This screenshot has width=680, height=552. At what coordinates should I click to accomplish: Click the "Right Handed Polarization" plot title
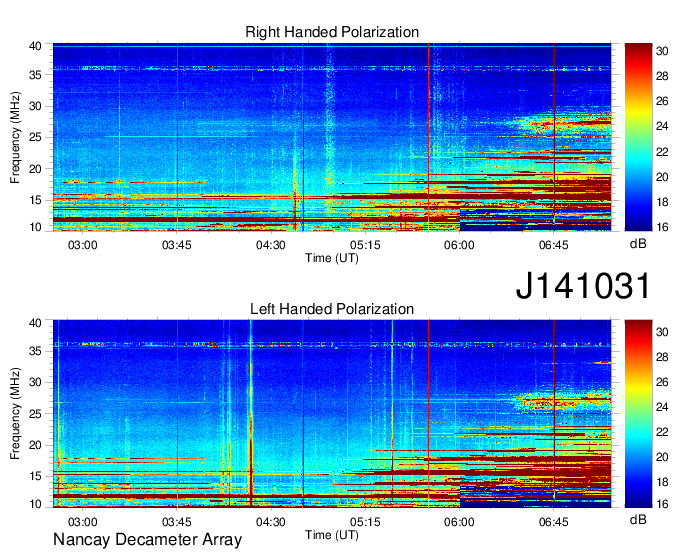click(332, 32)
